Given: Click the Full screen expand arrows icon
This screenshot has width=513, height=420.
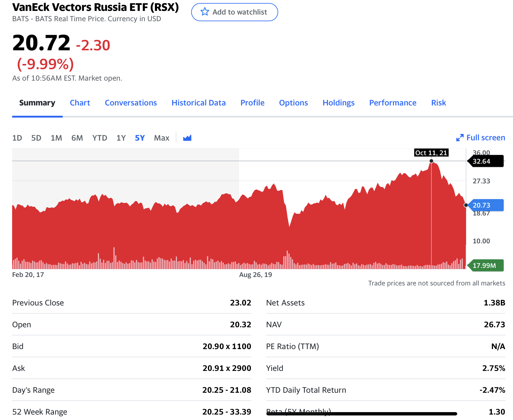Looking at the screenshot, I should point(460,138).
